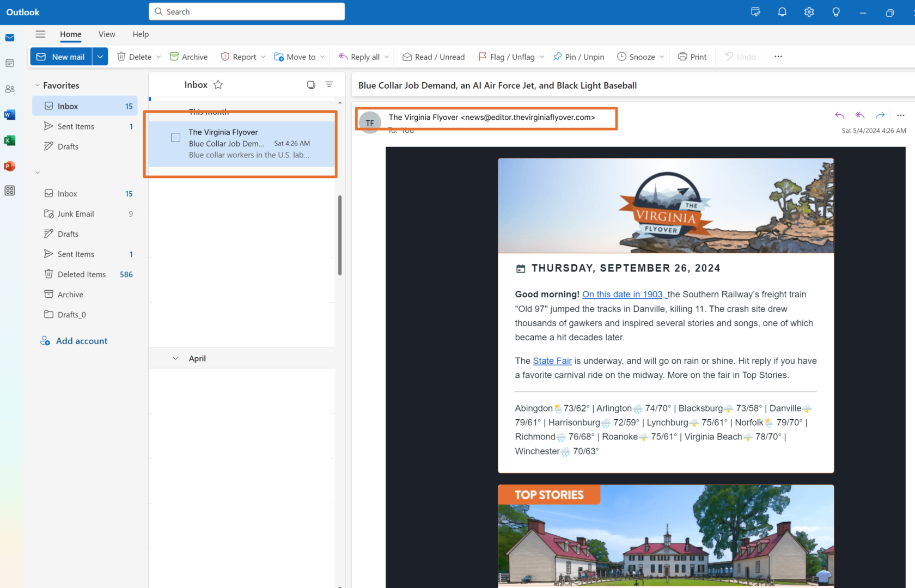This screenshot has width=915, height=588.
Task: Open the Tips lightbulb icon
Action: click(836, 12)
